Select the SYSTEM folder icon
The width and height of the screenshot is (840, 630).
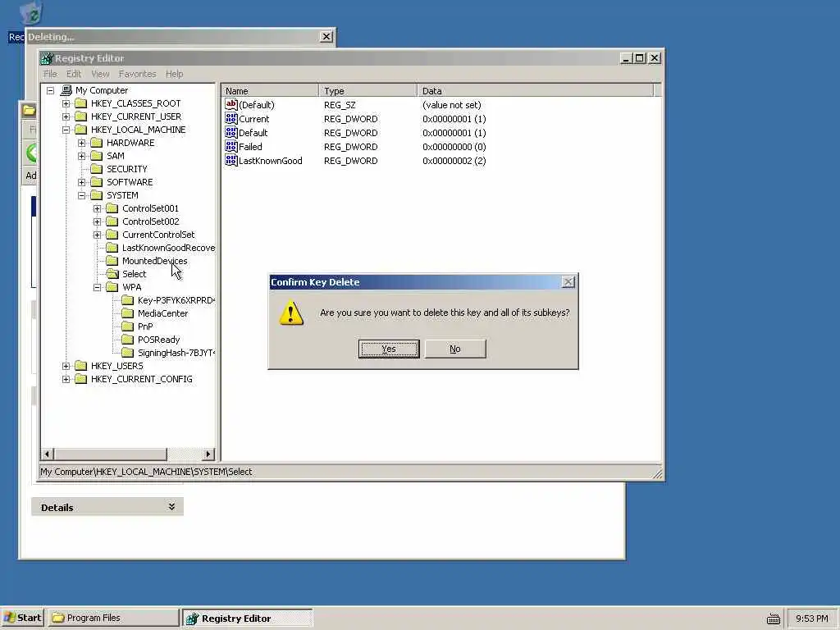tap(97, 195)
